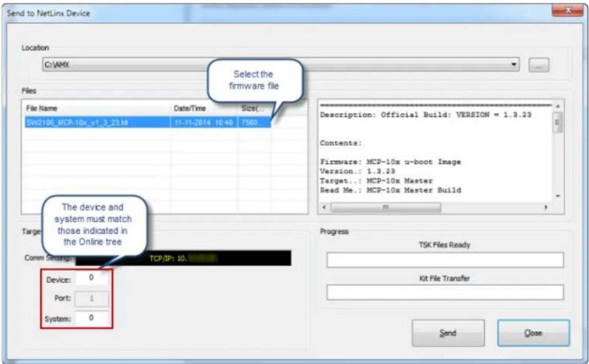Click the Close button
This screenshot has width=589, height=364.
pos(533,333)
